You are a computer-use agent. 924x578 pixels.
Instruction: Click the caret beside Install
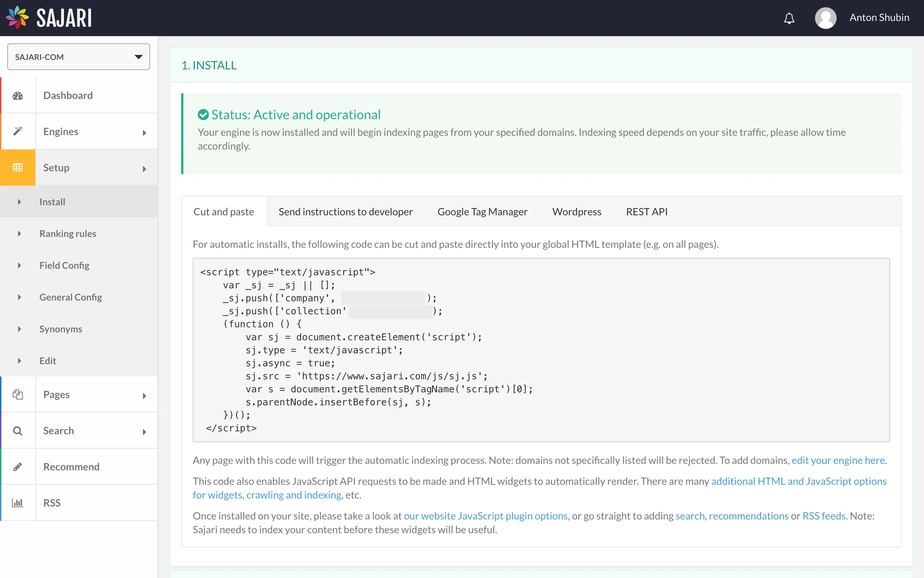pos(19,202)
